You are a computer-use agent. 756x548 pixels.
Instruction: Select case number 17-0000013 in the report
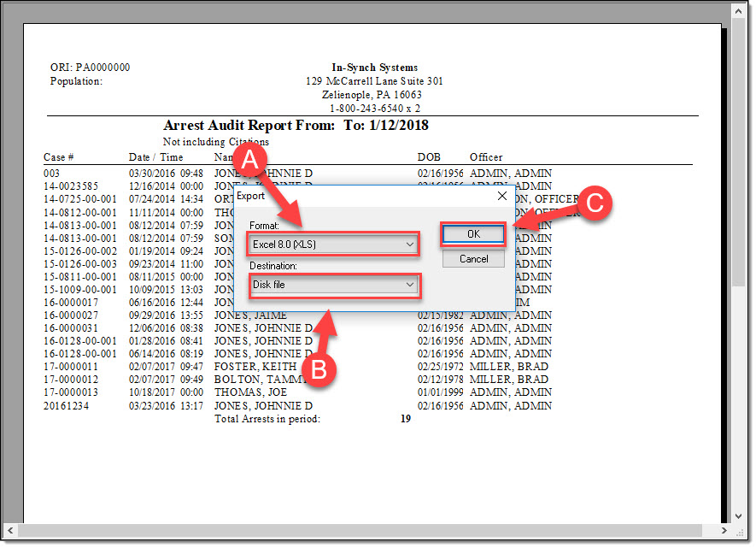[x=71, y=392]
